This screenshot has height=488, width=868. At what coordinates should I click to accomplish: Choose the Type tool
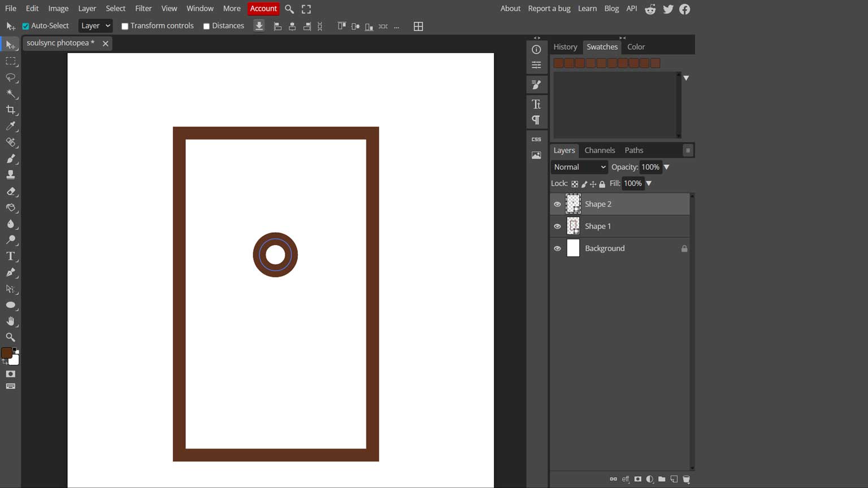[10, 256]
